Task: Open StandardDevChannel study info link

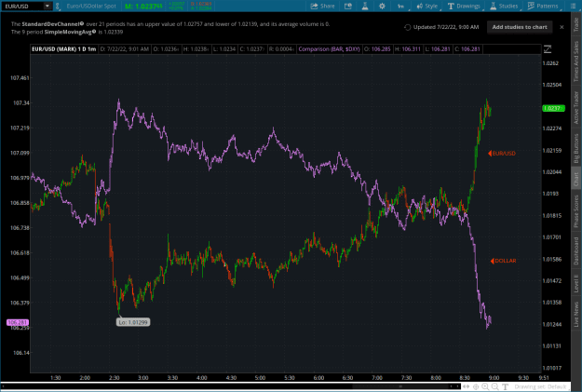Action: 53,24
